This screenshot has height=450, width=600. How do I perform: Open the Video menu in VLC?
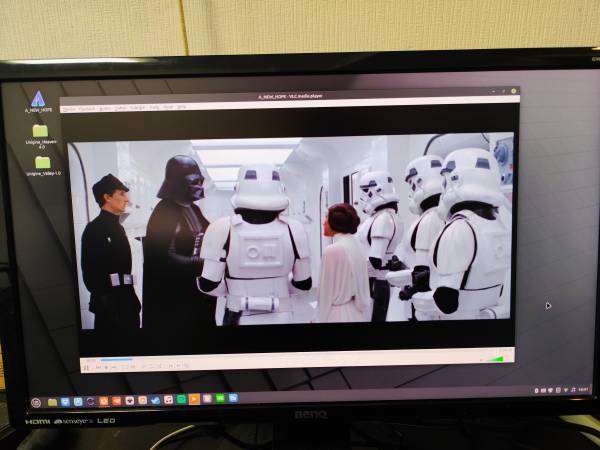(x=120, y=109)
